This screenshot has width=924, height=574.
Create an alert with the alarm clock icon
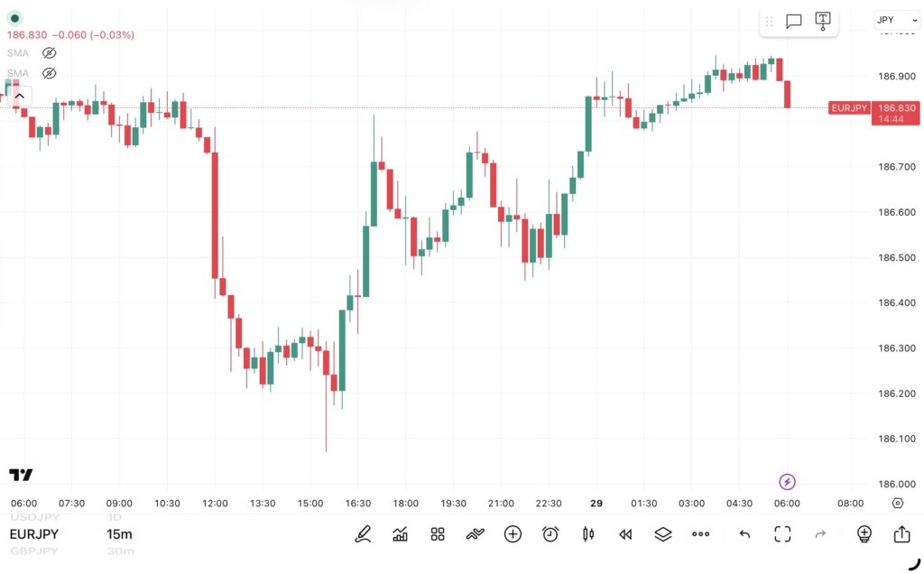pos(550,534)
